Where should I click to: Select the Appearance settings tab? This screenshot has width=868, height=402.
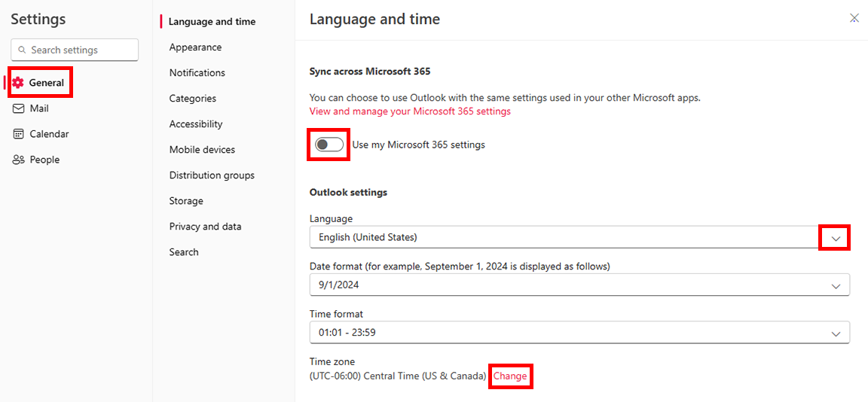[195, 47]
